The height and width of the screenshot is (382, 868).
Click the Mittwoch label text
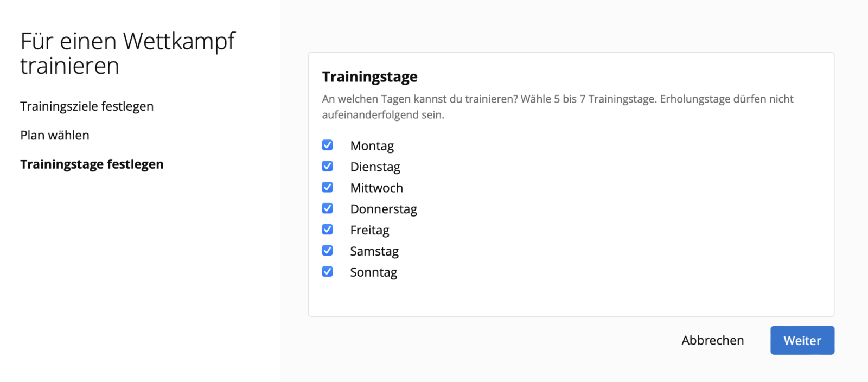[376, 188]
